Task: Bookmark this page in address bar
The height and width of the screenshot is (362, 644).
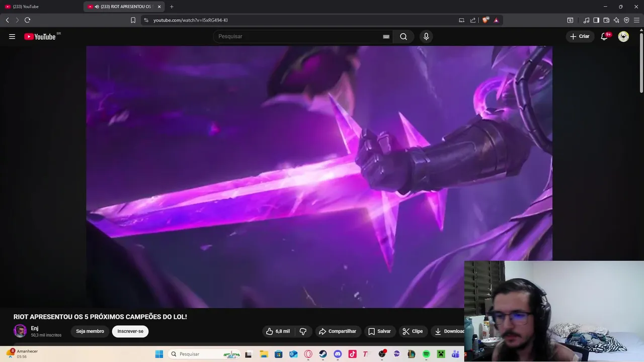Action: click(133, 20)
